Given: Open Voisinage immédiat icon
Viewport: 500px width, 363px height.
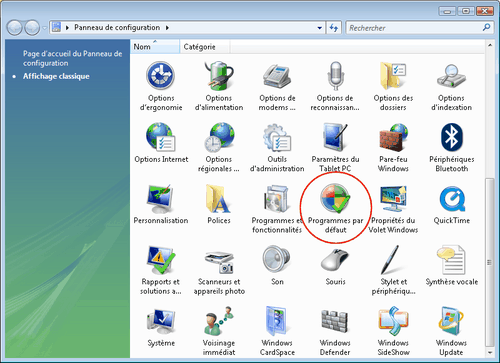Looking at the screenshot, I should tap(219, 321).
